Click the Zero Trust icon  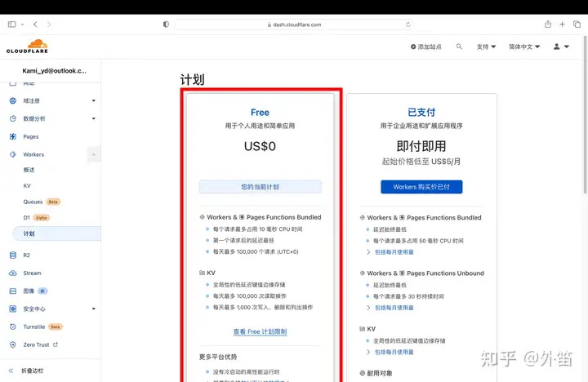(13, 345)
